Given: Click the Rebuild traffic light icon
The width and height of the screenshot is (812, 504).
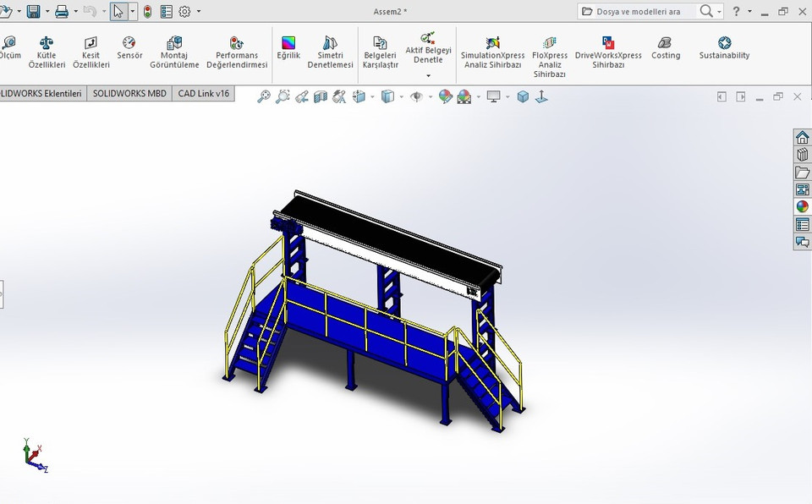Looking at the screenshot, I should click(147, 11).
